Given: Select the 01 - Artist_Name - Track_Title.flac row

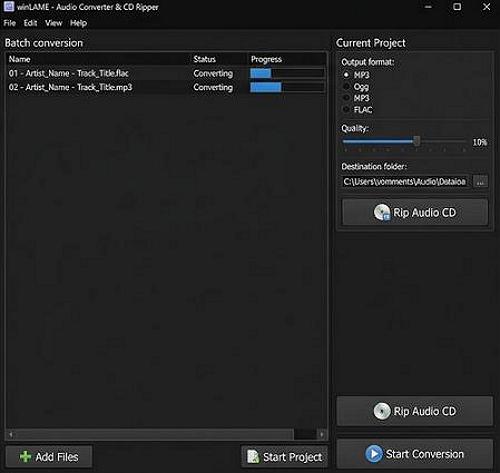Looking at the screenshot, I should point(166,73).
